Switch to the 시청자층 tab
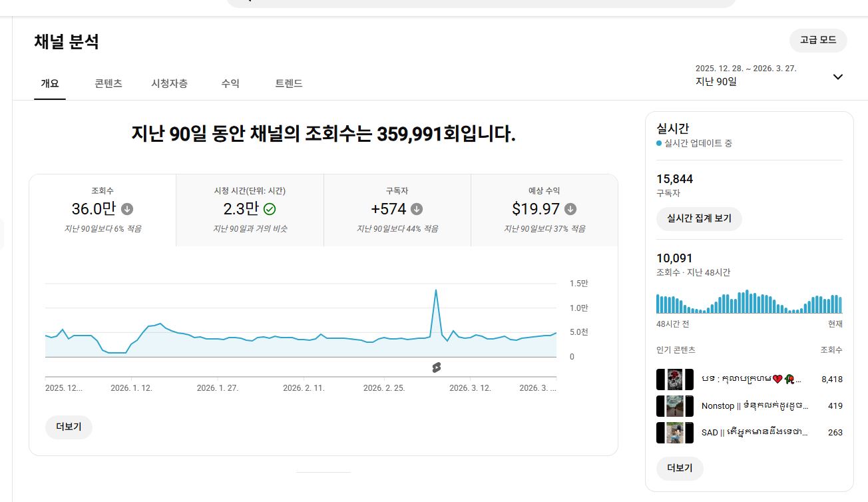The height and width of the screenshot is (502, 868). tap(169, 84)
